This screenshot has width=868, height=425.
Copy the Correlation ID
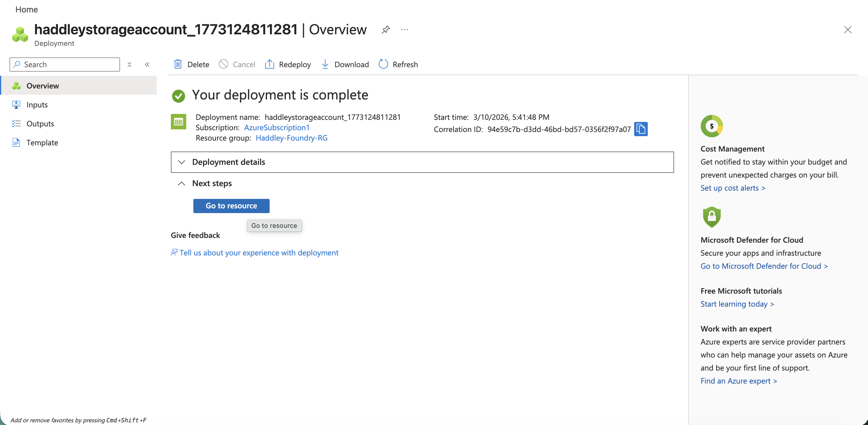coord(641,129)
